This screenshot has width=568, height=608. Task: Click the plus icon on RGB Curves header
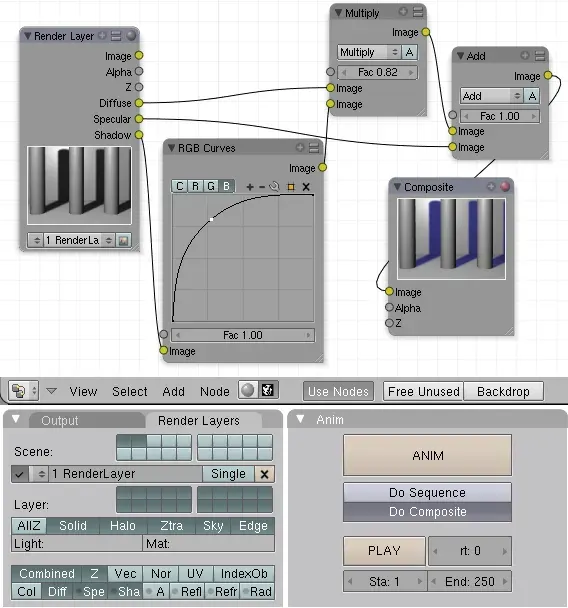(x=300, y=147)
